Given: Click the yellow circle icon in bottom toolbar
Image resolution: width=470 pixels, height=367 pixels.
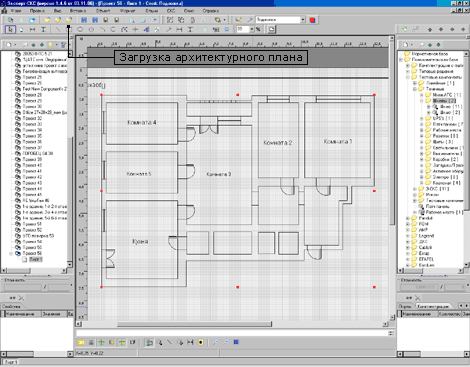Looking at the screenshot, I should coord(201,342).
